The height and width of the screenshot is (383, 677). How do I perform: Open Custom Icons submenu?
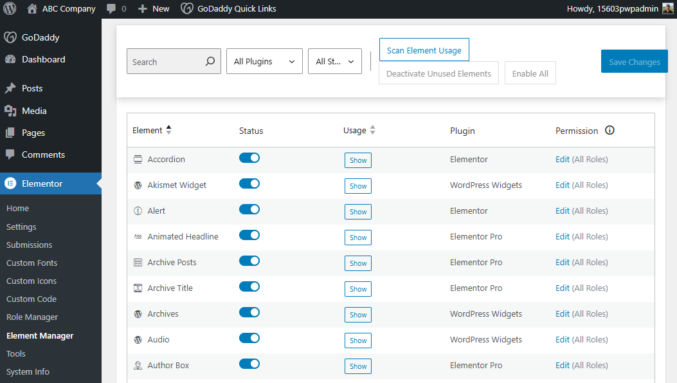31,281
